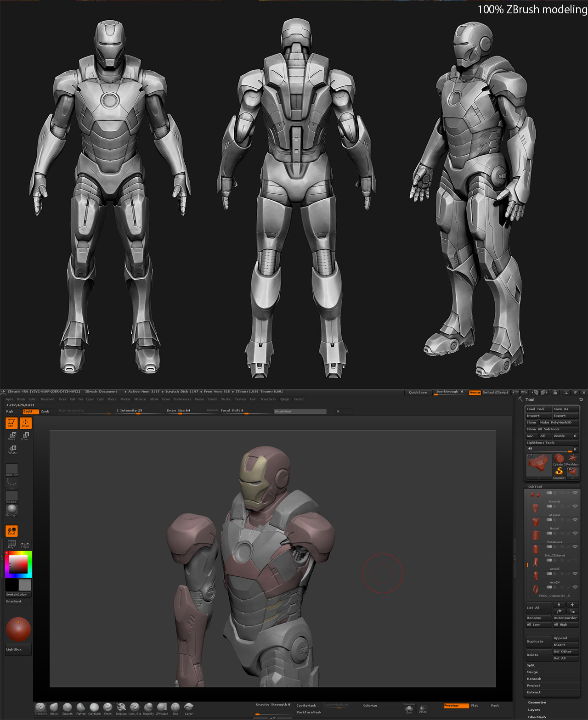The image size is (588, 720).
Task: Select the Rotate transform icon
Action: pyautogui.click(x=12, y=449)
